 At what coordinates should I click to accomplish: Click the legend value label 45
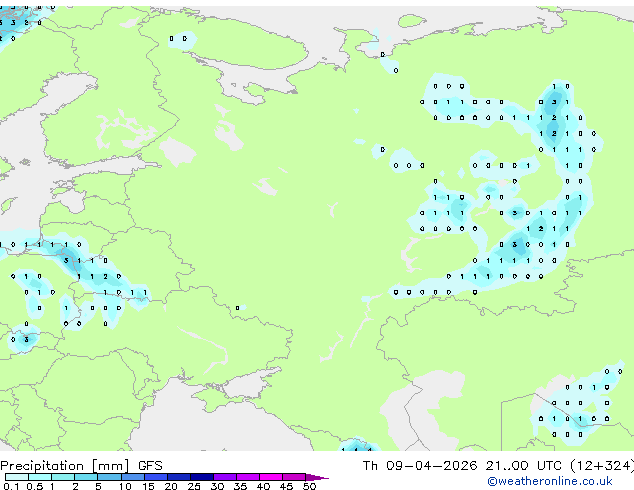point(287,486)
